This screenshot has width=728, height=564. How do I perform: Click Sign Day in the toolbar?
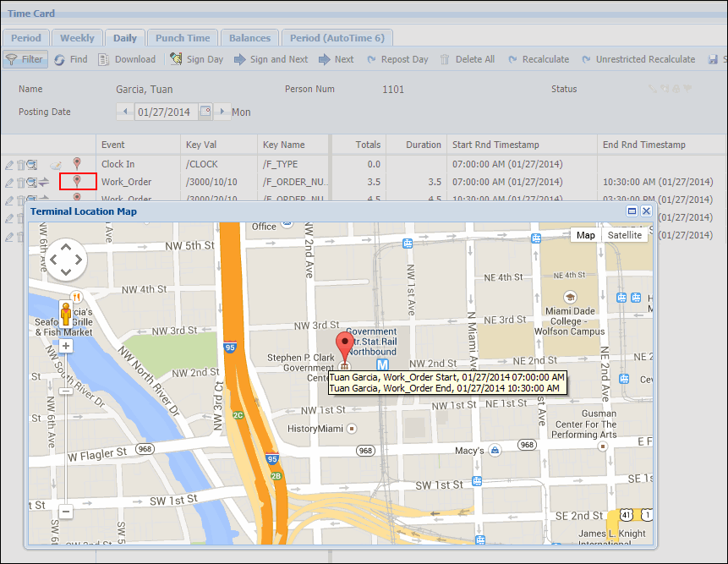pos(196,59)
